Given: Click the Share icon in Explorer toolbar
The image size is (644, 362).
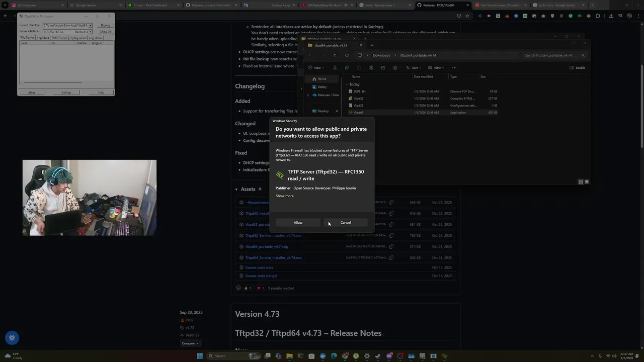Looking at the screenshot, I should point(383,68).
